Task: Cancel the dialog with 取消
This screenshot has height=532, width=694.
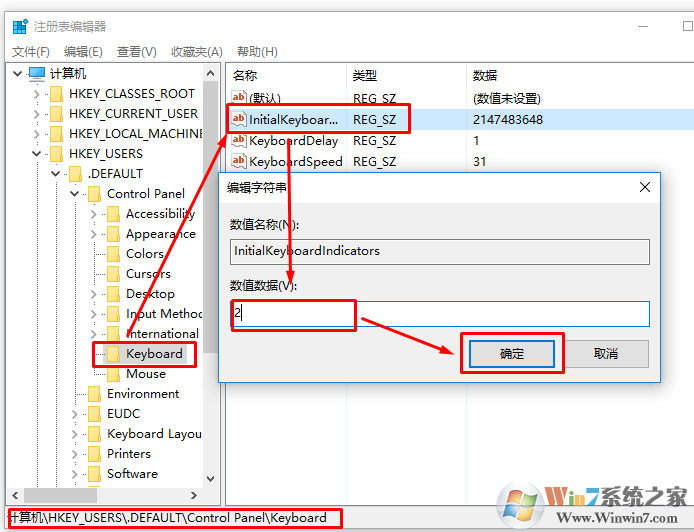Action: pyautogui.click(x=606, y=354)
